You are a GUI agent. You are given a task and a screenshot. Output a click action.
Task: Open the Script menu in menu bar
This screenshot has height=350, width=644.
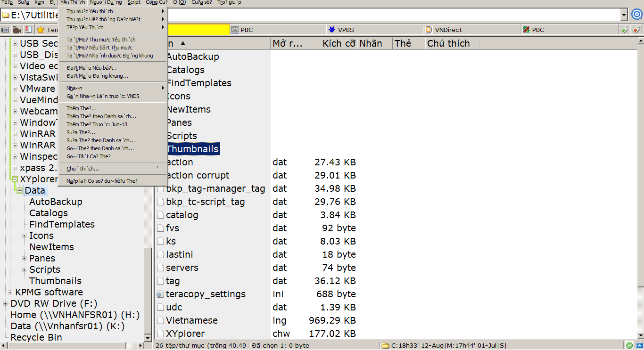pos(134,2)
